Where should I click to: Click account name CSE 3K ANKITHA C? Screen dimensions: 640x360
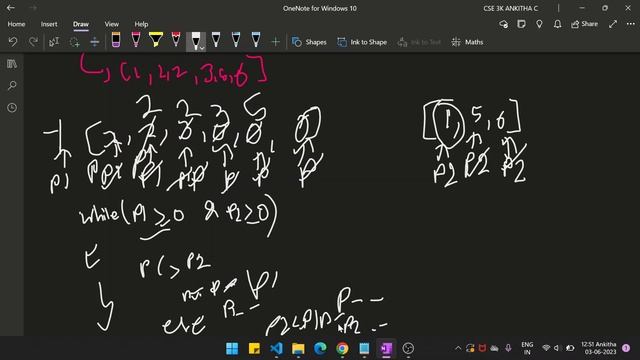click(x=510, y=8)
